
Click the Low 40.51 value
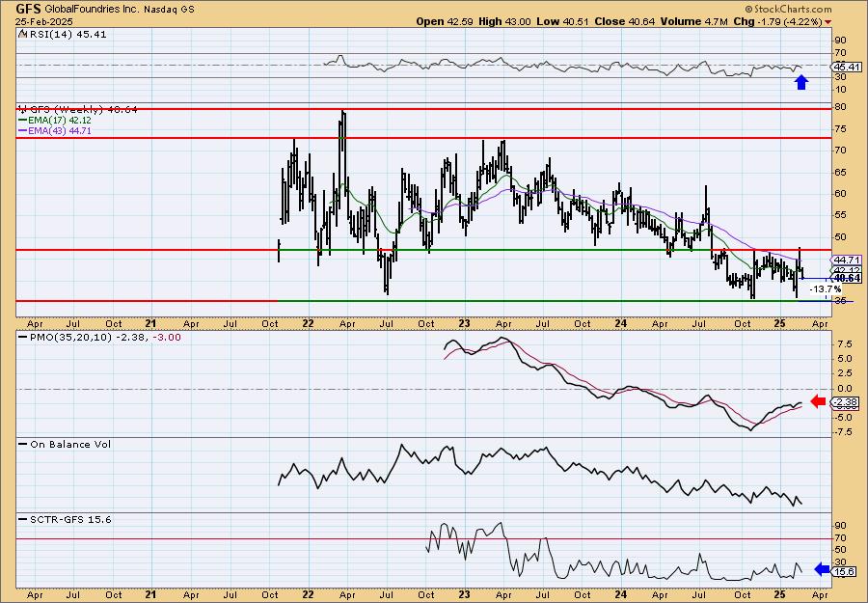pyautogui.click(x=562, y=21)
